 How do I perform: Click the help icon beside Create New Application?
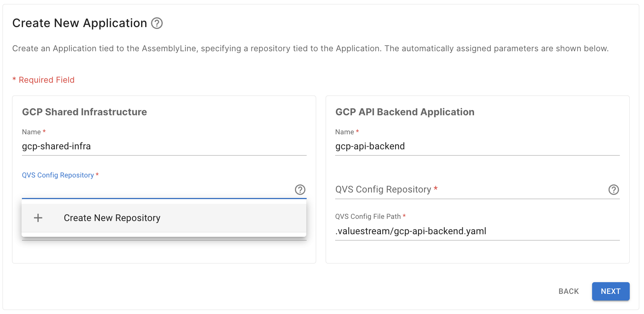coord(157,23)
